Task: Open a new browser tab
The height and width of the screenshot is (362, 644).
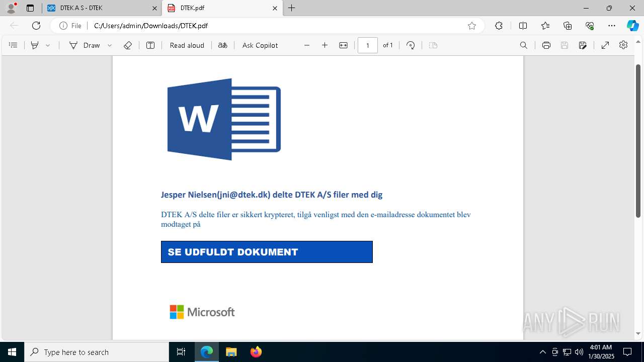Action: [292, 8]
